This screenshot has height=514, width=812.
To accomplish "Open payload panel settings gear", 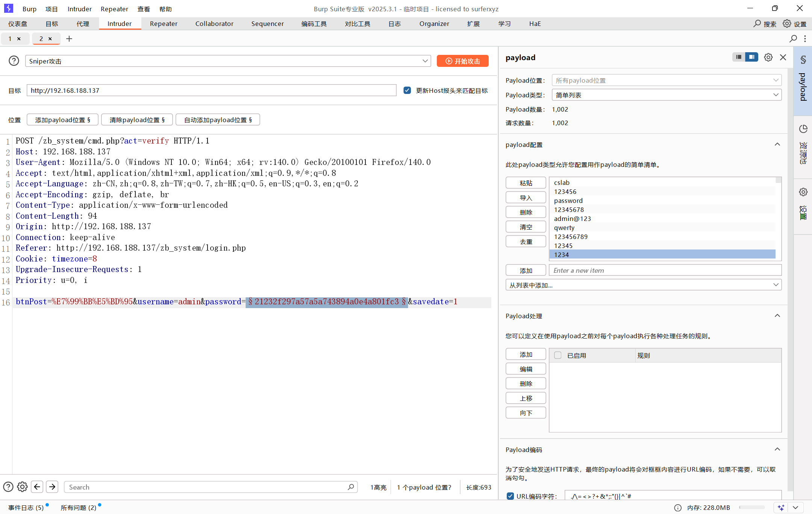I will click(x=768, y=57).
